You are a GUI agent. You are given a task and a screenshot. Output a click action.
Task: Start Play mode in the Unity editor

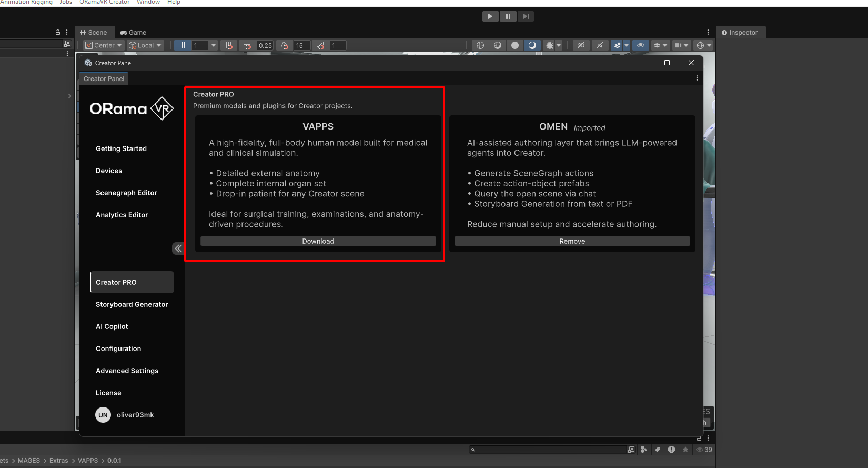pos(490,16)
